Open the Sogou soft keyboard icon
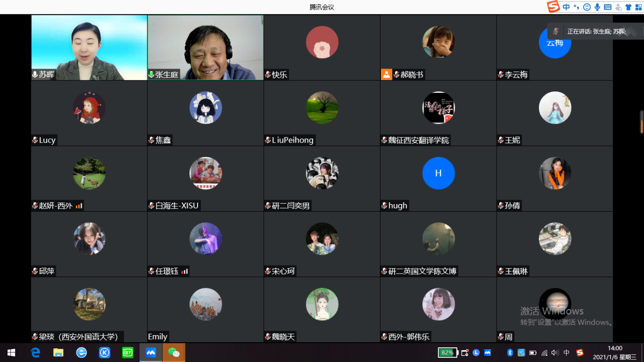Image resolution: width=644 pixels, height=362 pixels. (607, 7)
